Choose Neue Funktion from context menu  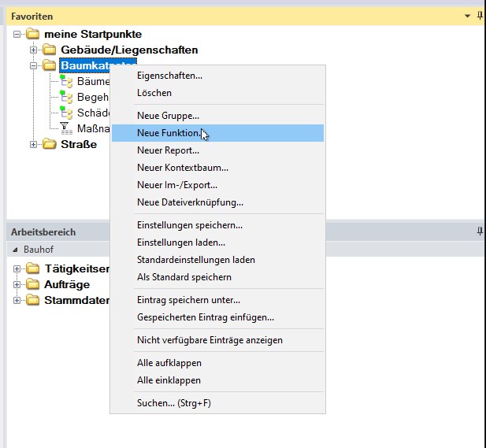[x=168, y=133]
